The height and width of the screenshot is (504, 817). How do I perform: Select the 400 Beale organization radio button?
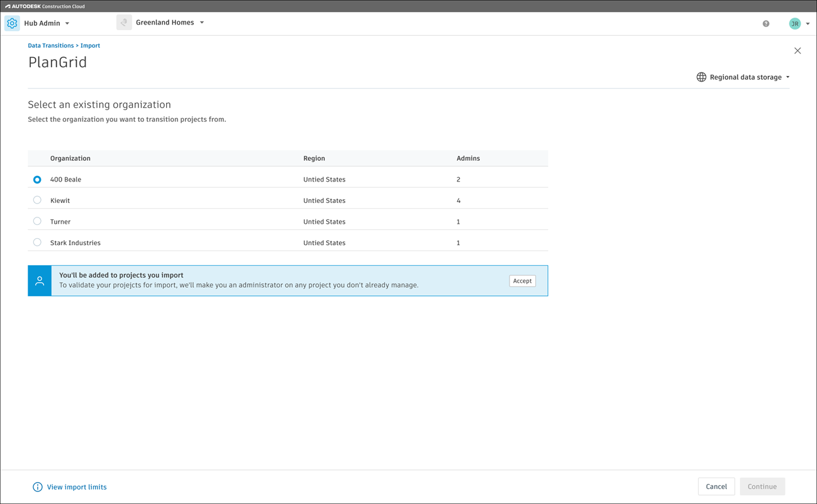(x=37, y=180)
